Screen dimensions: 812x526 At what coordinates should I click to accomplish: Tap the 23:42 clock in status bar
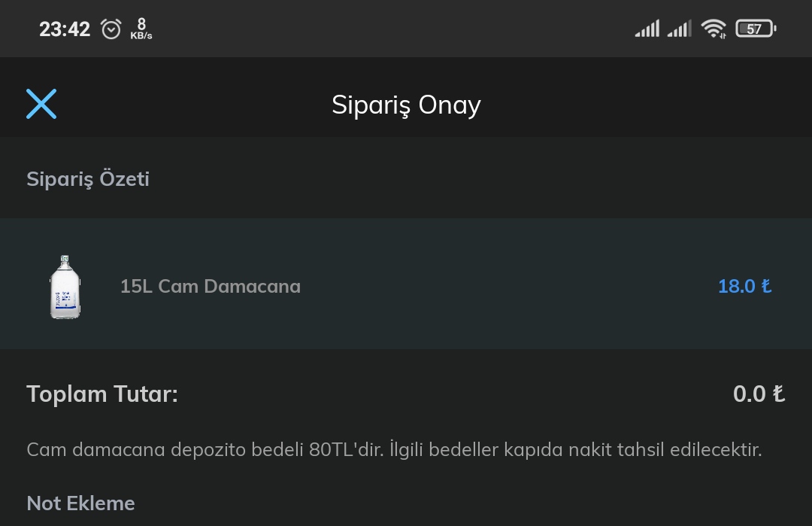click(65, 29)
